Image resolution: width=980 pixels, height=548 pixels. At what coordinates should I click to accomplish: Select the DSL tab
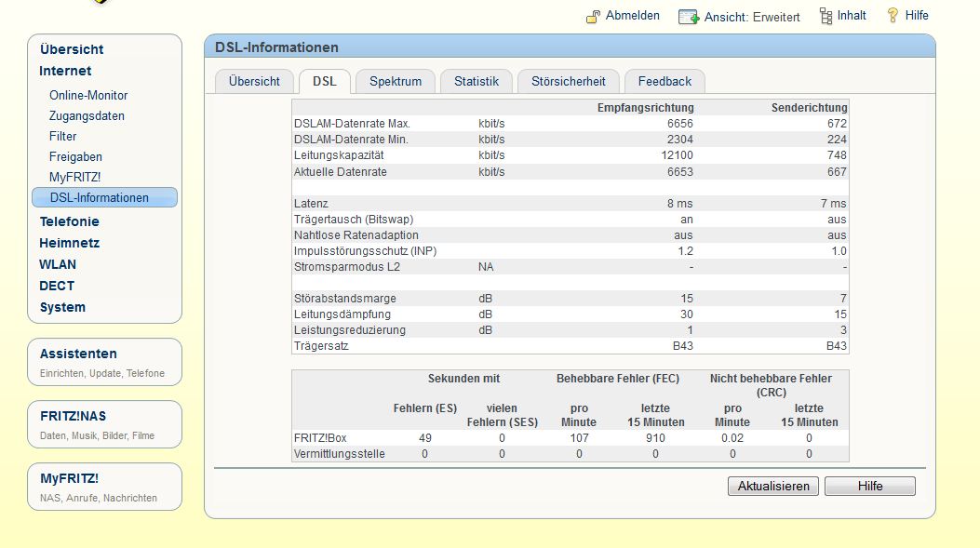325,81
